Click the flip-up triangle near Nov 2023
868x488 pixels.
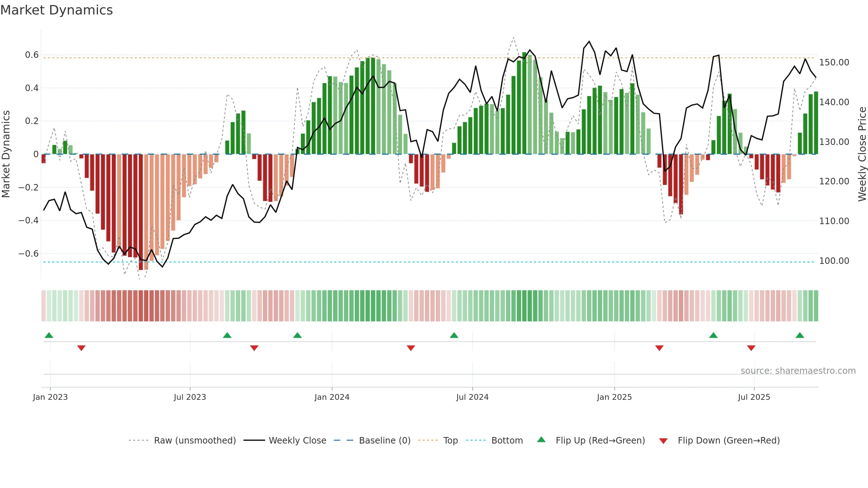(297, 335)
